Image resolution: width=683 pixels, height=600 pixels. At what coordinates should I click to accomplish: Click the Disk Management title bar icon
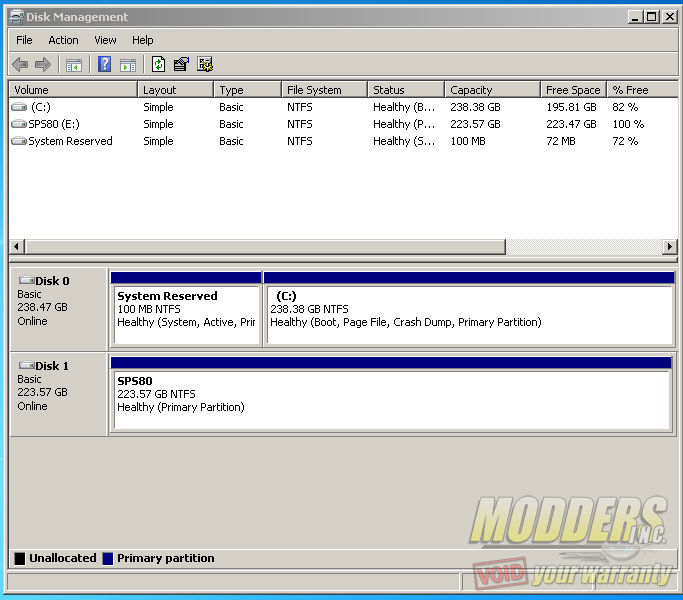pos(16,17)
